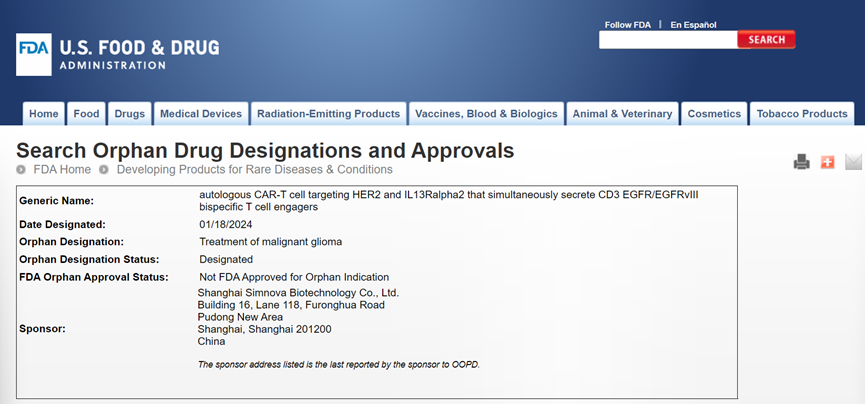Follow the FDA Home breadcrumb link
The width and height of the screenshot is (865, 404).
(62, 170)
